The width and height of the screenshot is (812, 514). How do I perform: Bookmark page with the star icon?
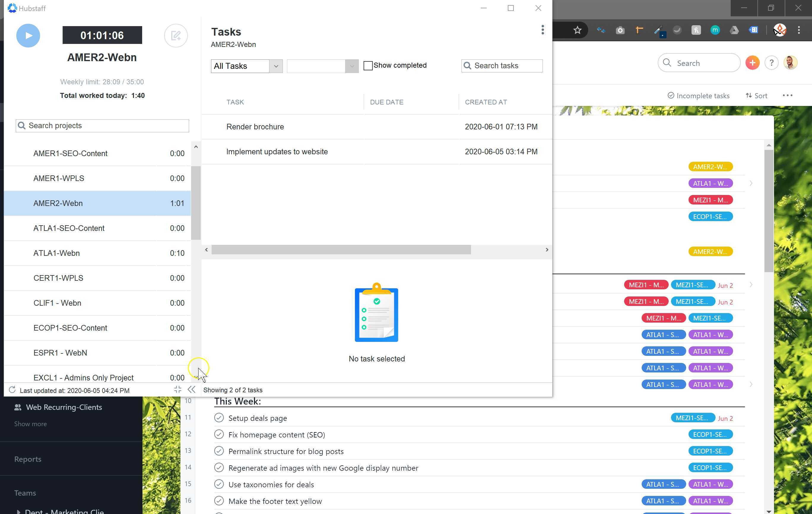pyautogui.click(x=577, y=30)
